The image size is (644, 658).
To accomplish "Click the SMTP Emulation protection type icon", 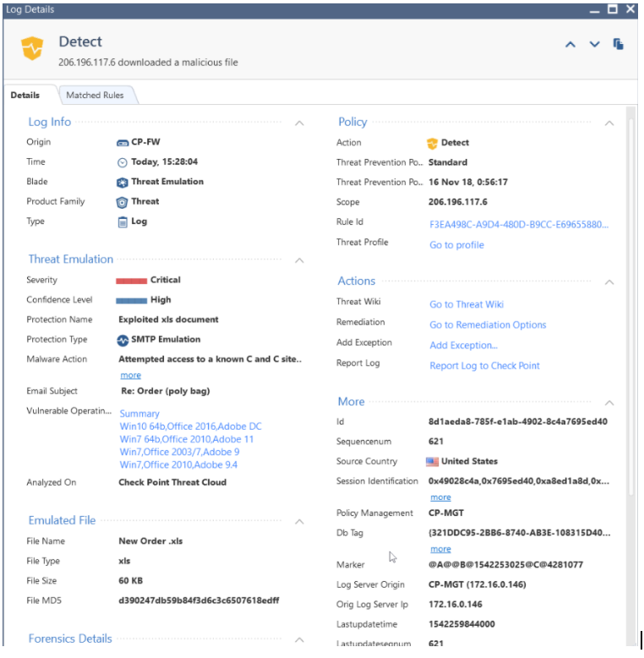I will coord(123,340).
